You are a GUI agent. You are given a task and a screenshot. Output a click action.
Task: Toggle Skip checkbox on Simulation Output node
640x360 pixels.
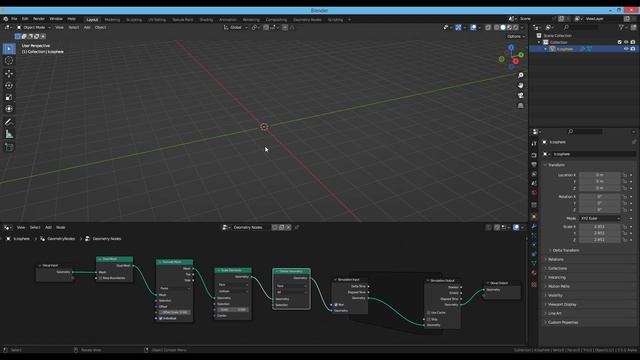(429, 319)
